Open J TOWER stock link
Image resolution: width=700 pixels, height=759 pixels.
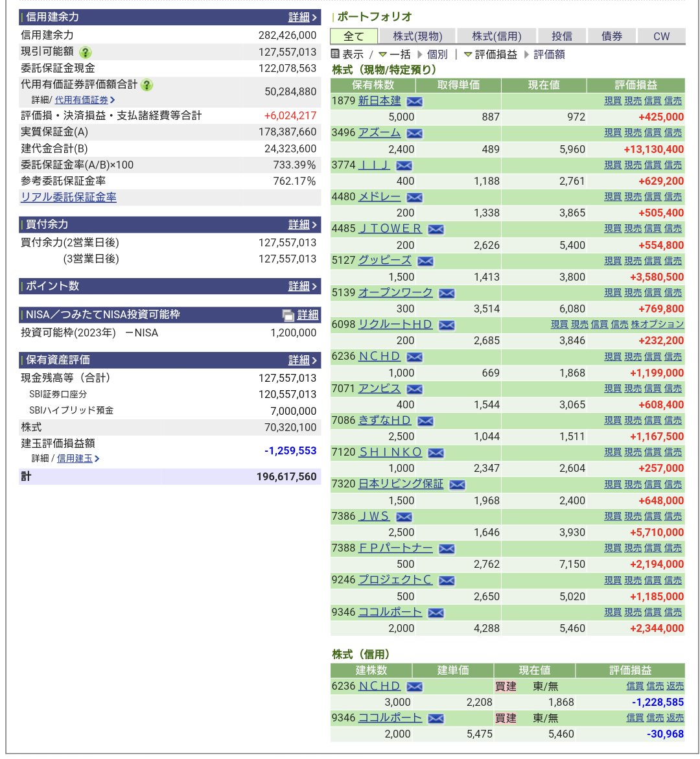[390, 228]
